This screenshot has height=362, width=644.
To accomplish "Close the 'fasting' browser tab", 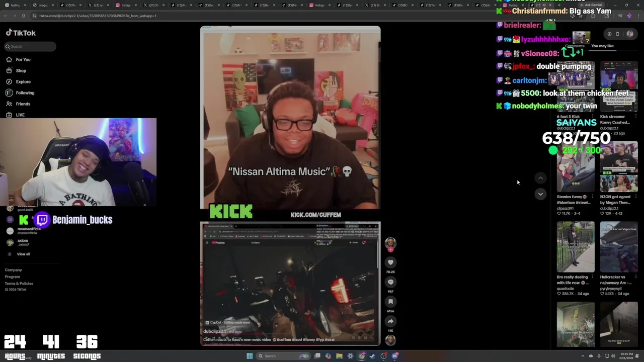I will tap(25, 5).
